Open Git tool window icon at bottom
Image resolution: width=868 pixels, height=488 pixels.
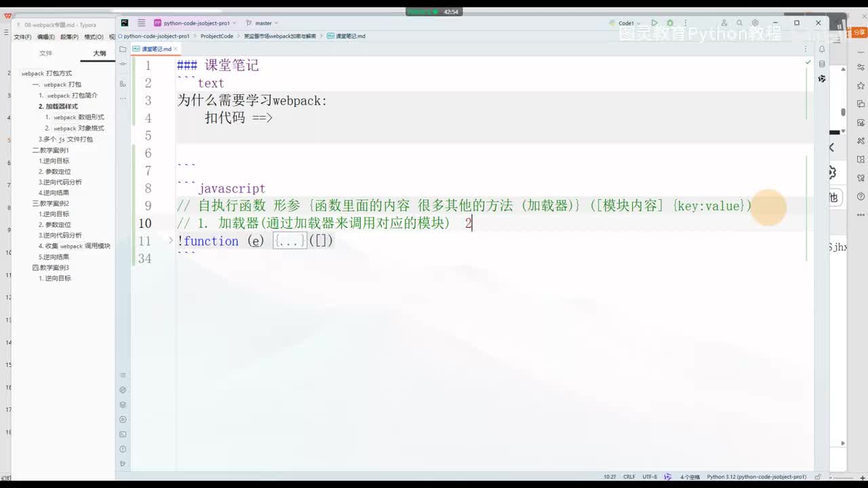pos(123,464)
